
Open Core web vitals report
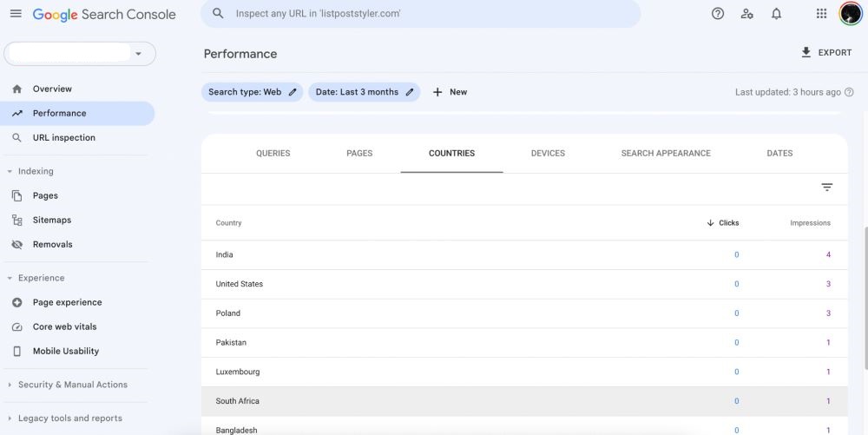[x=77, y=326]
